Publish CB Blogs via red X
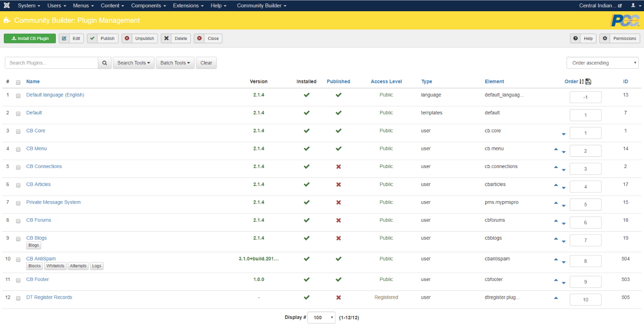Viewport: 644px width, 327px height. click(x=338, y=238)
